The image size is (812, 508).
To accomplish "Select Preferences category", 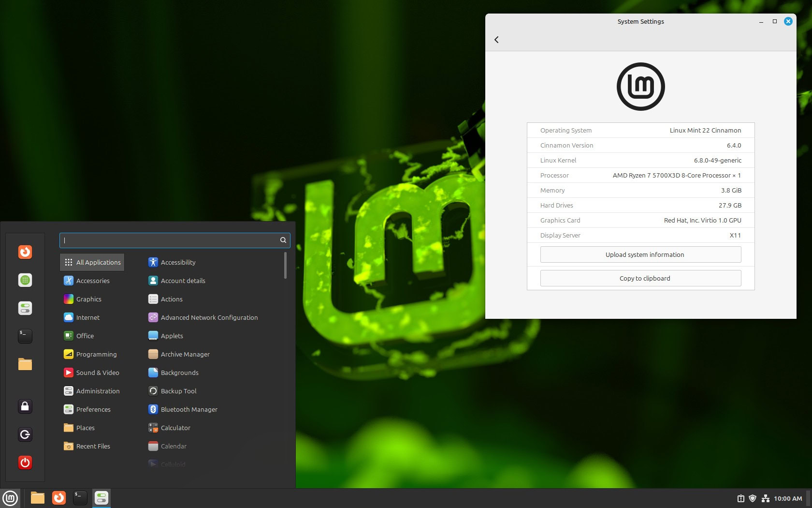I will click(x=87, y=409).
